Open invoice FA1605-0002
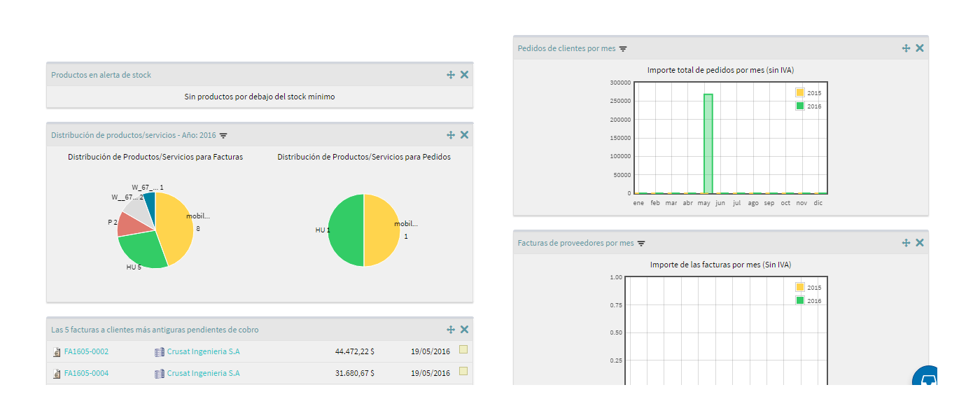This screenshot has width=980, height=420. click(86, 351)
